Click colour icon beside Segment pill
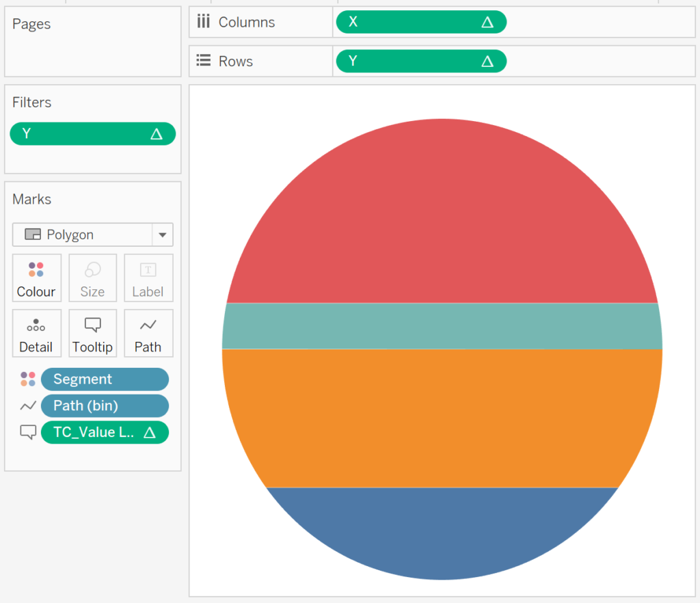 27,379
